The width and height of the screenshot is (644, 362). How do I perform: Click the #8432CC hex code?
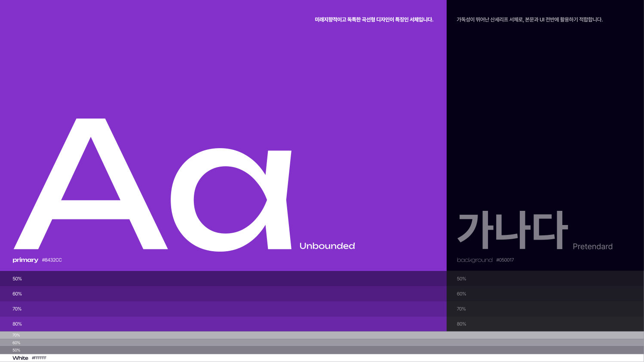(52, 260)
